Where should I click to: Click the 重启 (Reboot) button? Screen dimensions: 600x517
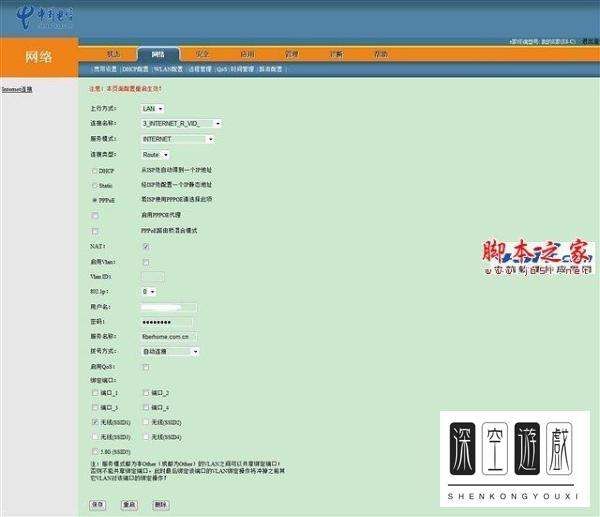click(129, 504)
